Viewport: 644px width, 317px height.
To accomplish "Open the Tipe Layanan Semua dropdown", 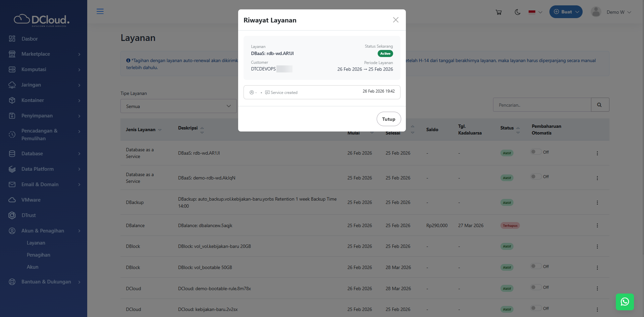I will pyautogui.click(x=178, y=106).
